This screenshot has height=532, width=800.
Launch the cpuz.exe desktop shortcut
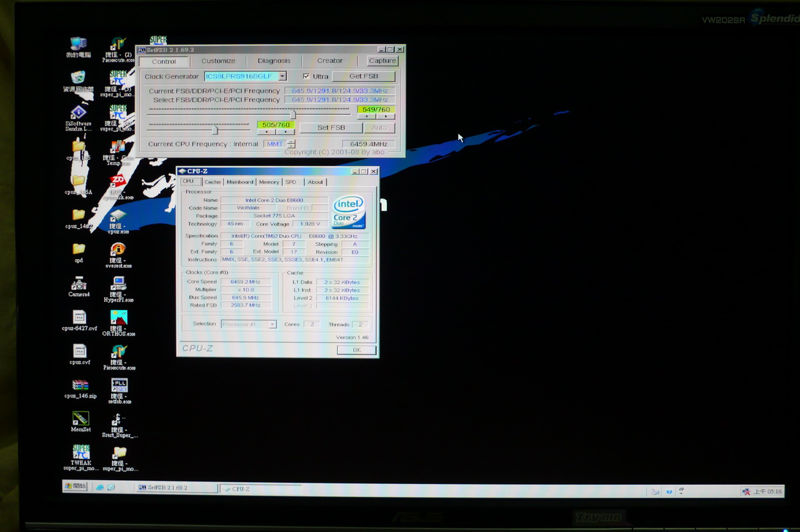117,222
